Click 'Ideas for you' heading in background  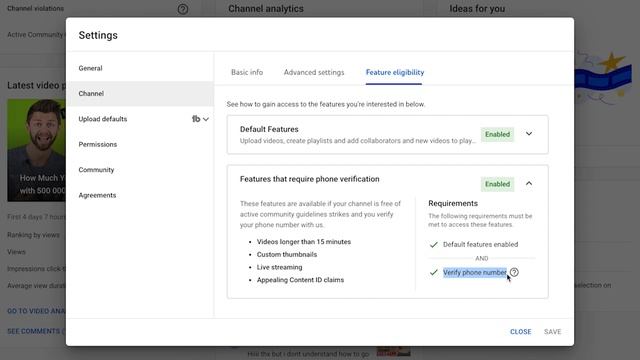point(477,9)
